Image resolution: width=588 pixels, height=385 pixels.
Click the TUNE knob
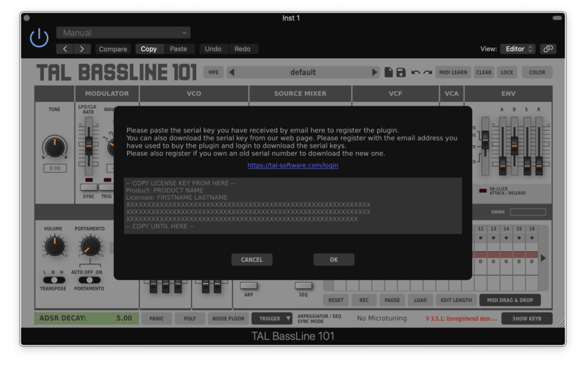[x=54, y=147]
